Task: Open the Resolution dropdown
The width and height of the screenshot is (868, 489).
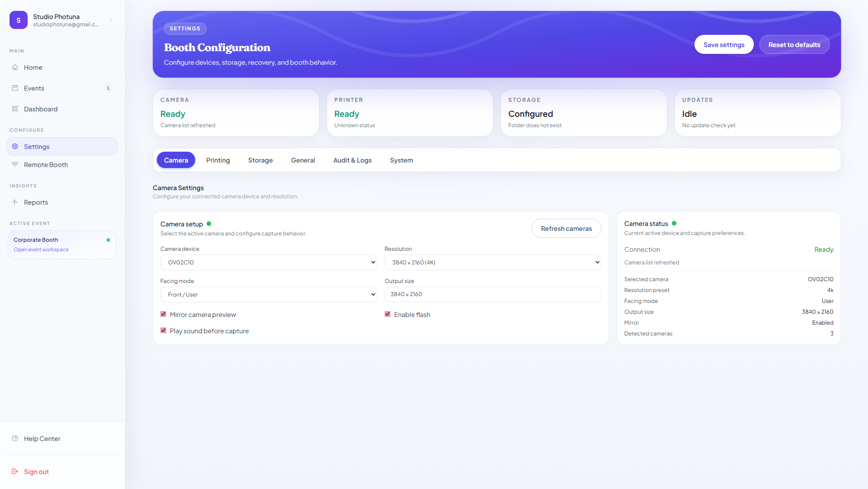Action: (x=493, y=262)
